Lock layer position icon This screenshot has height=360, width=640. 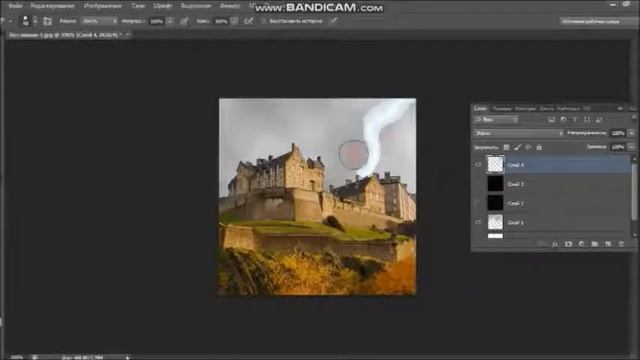(x=528, y=147)
